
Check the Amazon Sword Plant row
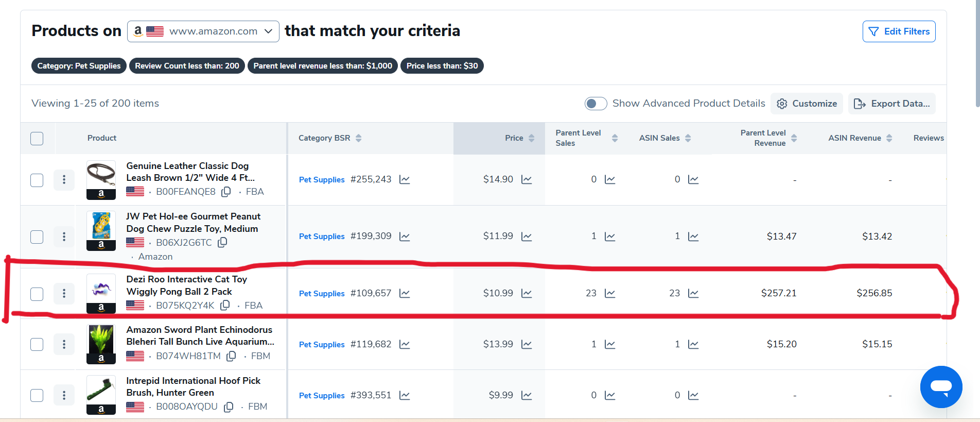click(x=37, y=344)
